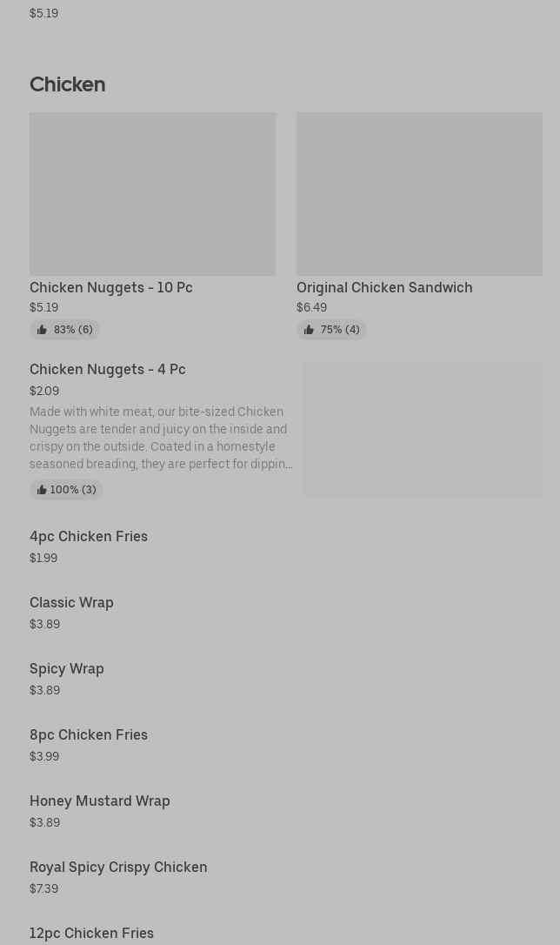
Task: Open the Chicken Nuggets - 10 Pc image
Action: point(152,194)
